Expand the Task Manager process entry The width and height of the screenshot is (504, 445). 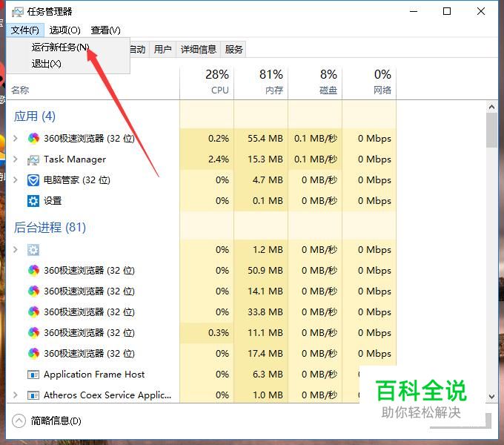(x=15, y=159)
